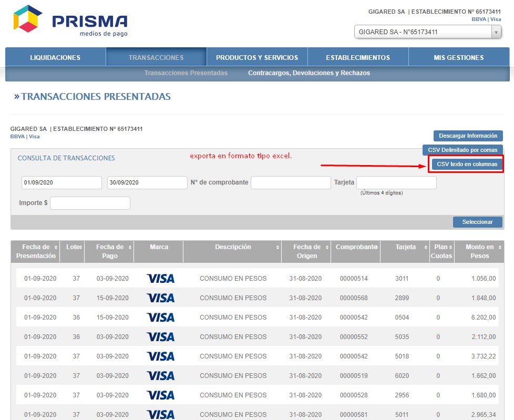This screenshot has height=420, width=514.
Task: Focus the N° de comprobante field
Action: click(291, 183)
